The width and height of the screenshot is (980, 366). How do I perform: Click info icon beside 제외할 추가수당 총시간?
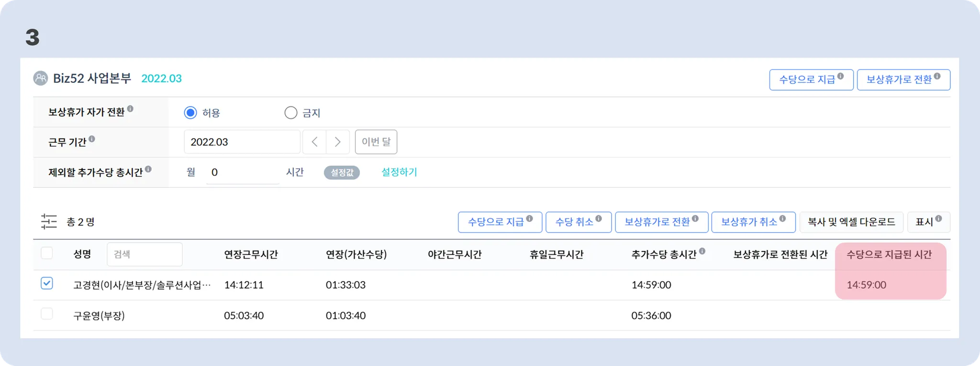[x=148, y=169]
